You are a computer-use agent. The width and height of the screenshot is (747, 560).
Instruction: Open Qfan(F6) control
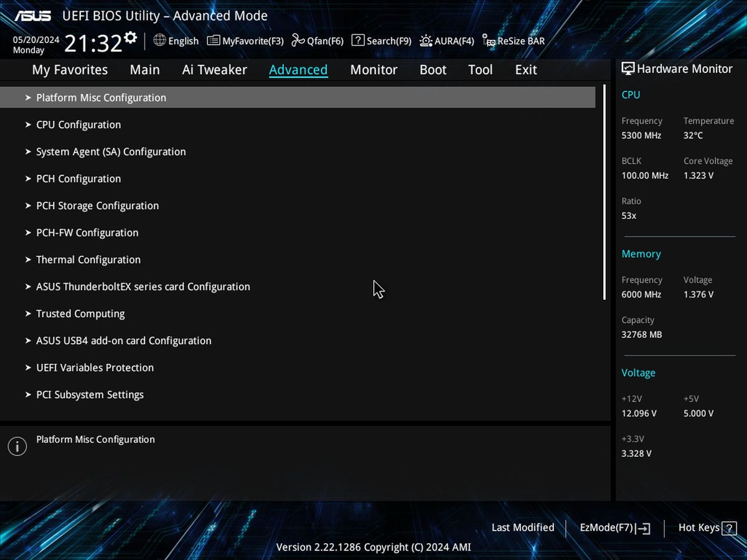pyautogui.click(x=317, y=41)
